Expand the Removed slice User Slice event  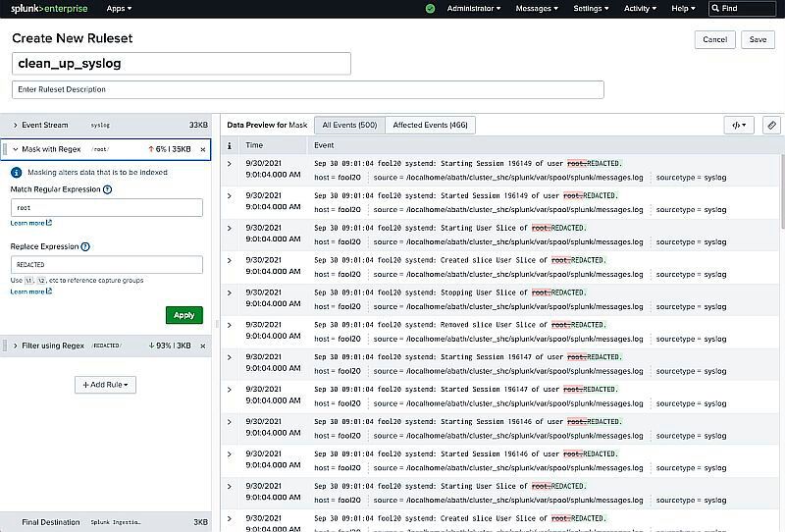click(230, 325)
